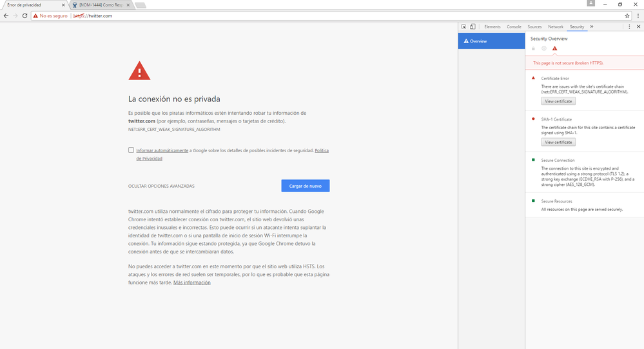Open the Chrome three-dot menu
The image size is (644, 349).
pyautogui.click(x=638, y=15)
